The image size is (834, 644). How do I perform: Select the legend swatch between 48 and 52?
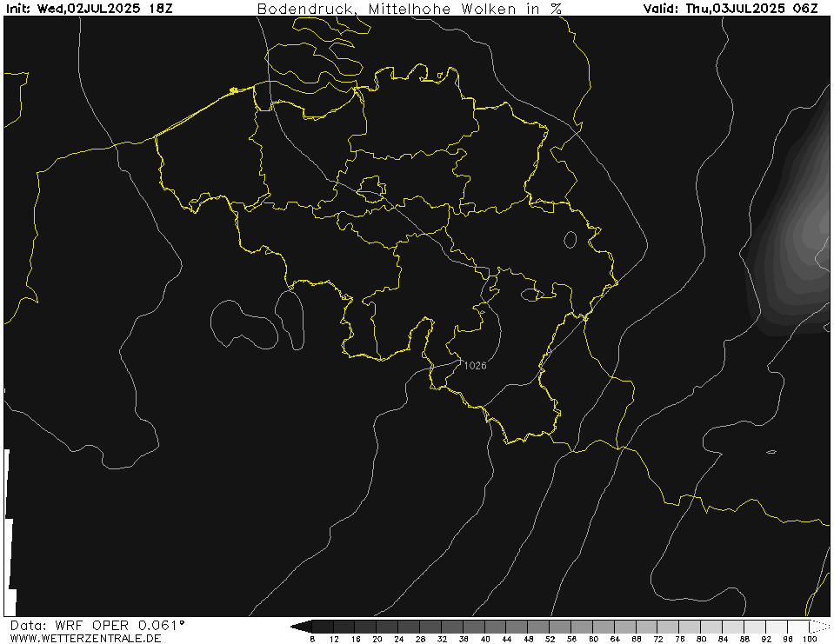(539, 627)
